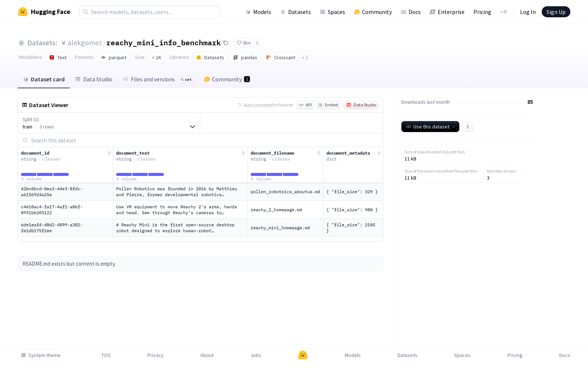Open Enterprise in top navigation
The height and width of the screenshot is (368, 588).
click(447, 12)
